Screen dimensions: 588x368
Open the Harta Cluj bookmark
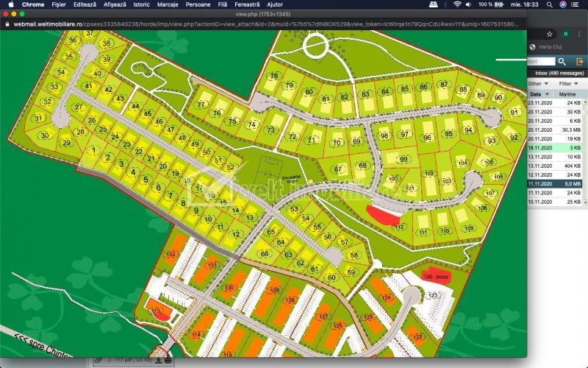(552, 47)
